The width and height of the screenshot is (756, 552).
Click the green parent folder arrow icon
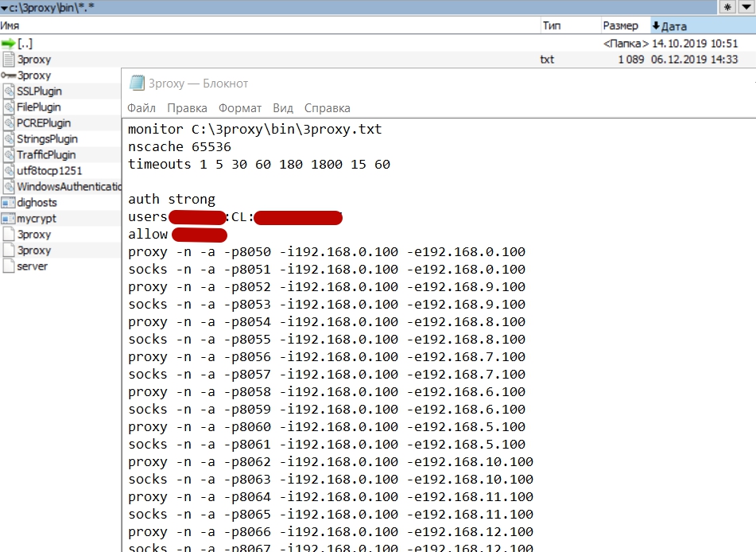pyautogui.click(x=9, y=44)
